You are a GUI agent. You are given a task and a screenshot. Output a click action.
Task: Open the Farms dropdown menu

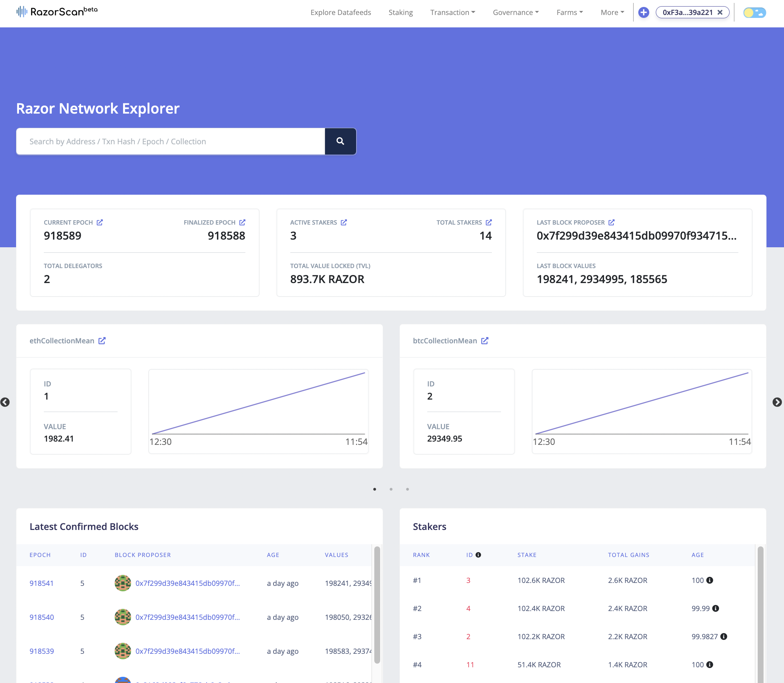(x=569, y=12)
